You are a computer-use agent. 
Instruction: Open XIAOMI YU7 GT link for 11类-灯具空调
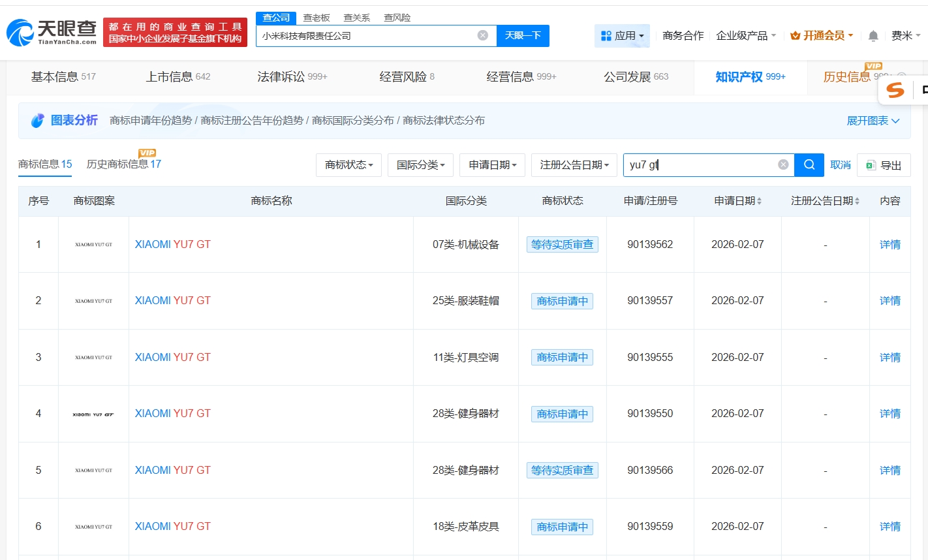(172, 358)
